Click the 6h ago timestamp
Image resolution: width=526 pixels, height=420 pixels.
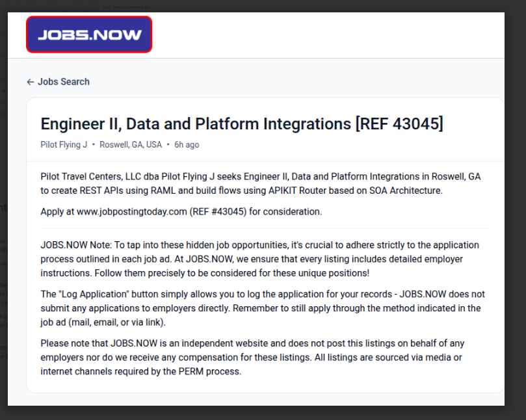187,144
